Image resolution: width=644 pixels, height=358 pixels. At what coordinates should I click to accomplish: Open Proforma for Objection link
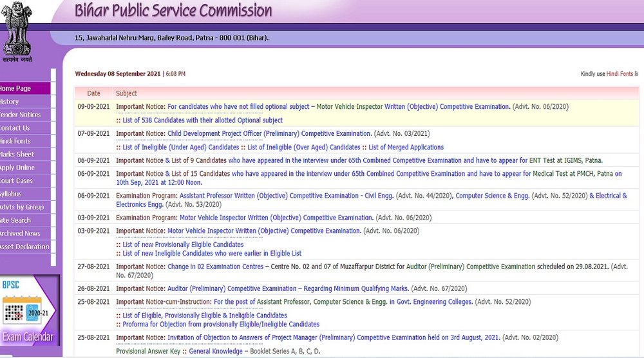coord(220,325)
